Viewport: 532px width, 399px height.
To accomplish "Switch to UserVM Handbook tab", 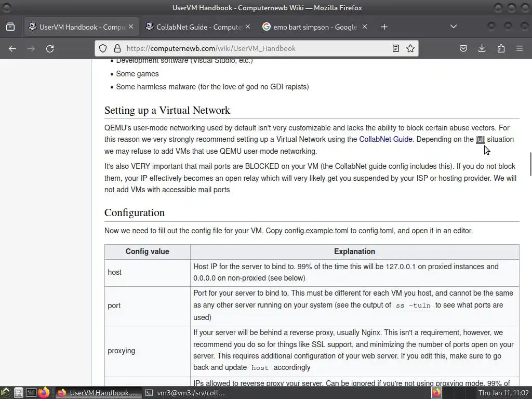I will (82, 27).
